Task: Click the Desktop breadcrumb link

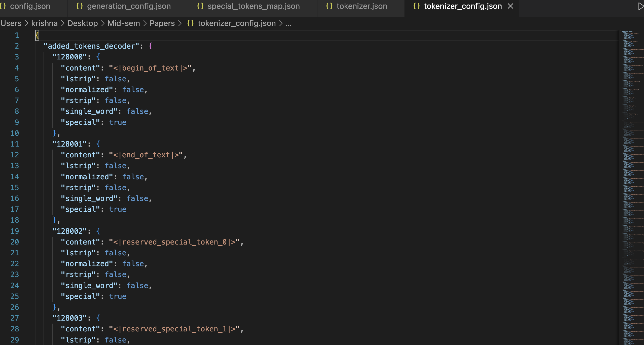Action: click(83, 23)
